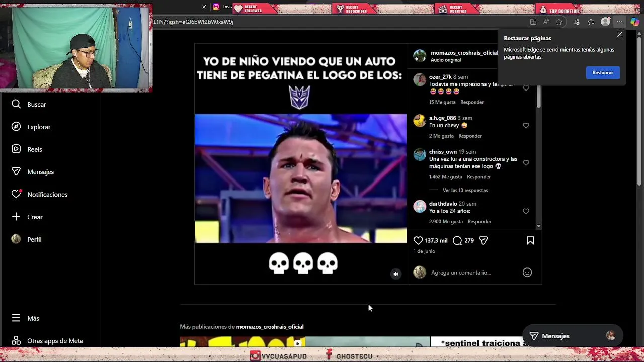The height and width of the screenshot is (362, 644).
Task: Click the date 1 de junio
Action: click(x=424, y=251)
